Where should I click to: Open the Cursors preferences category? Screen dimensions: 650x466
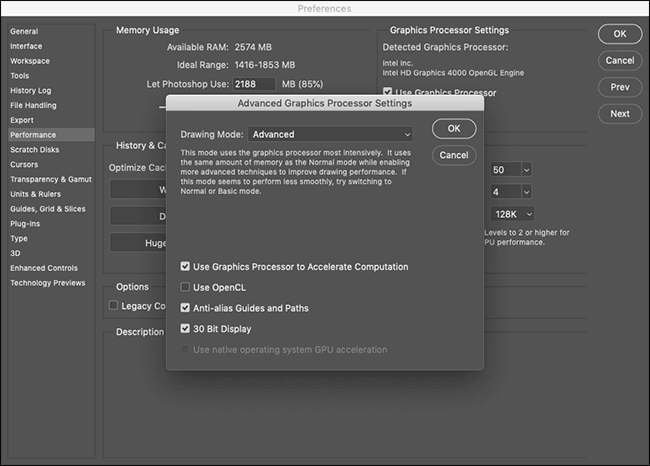pos(24,165)
